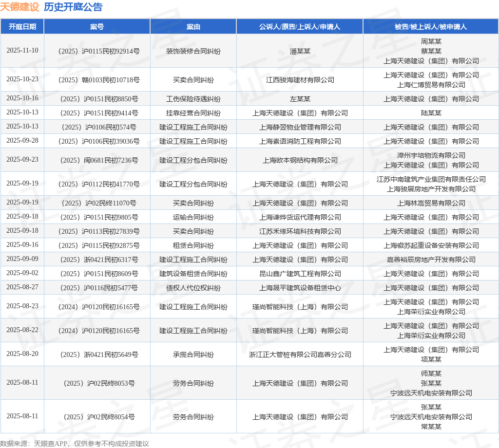Screen dimensions: 499x448
Task: Click defendant 蔡某某
Action: pos(431,51)
